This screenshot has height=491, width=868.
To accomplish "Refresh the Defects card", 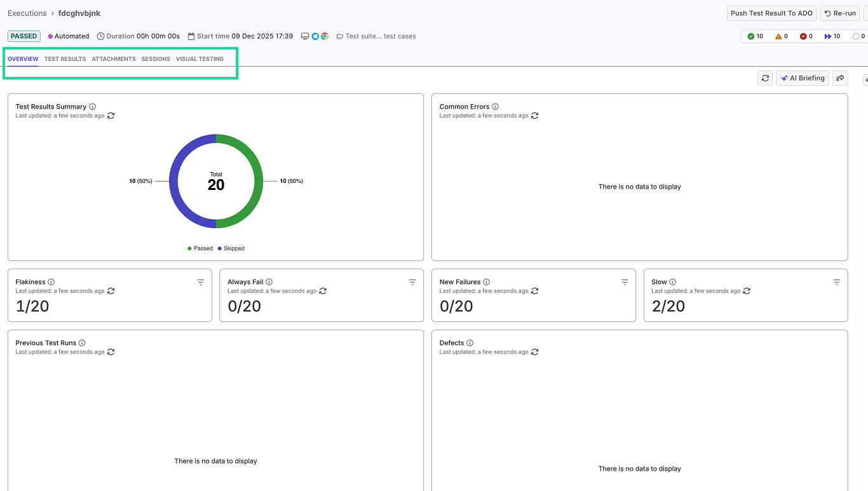I will (x=535, y=352).
